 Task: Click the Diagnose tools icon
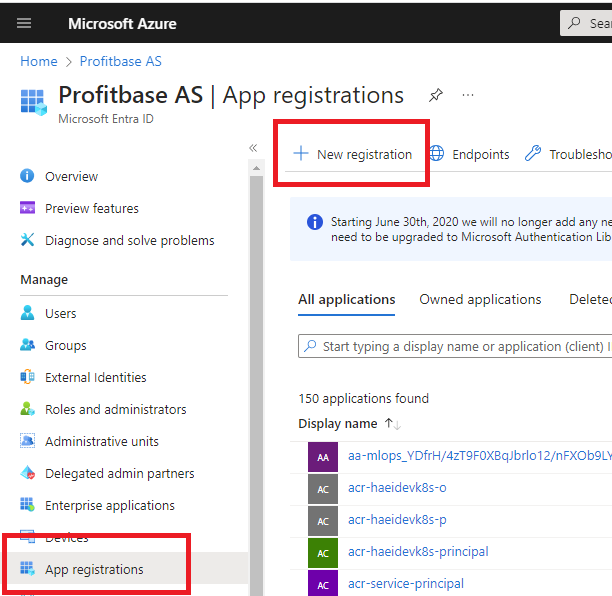tap(27, 240)
